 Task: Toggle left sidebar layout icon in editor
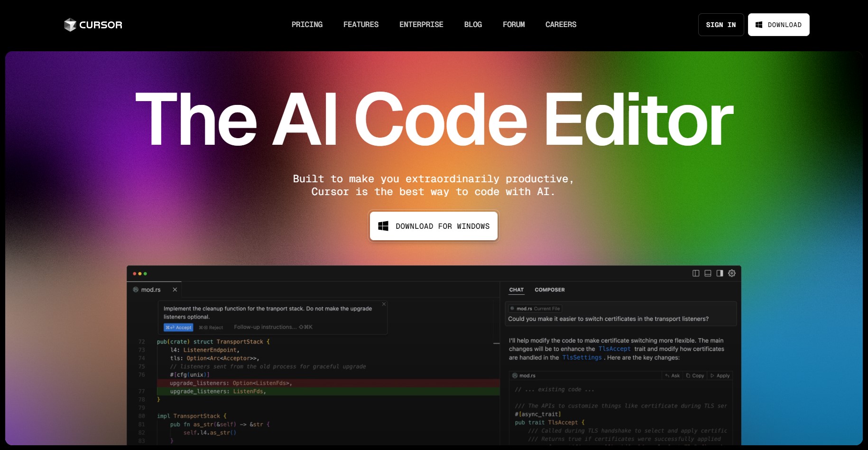pos(696,273)
